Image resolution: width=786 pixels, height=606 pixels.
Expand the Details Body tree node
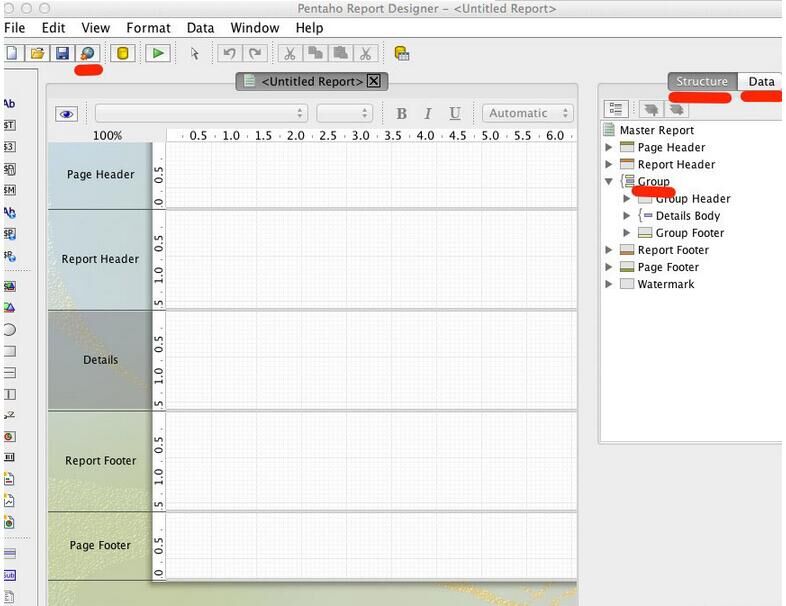point(627,216)
